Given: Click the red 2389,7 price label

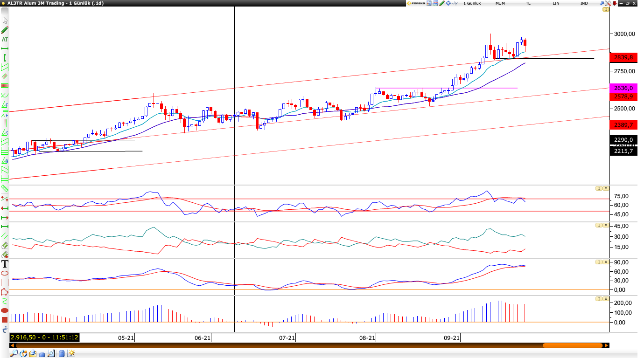Looking at the screenshot, I should (623, 125).
